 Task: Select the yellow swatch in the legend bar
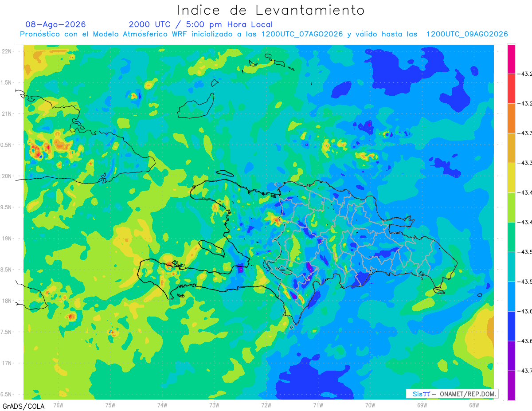(511, 178)
